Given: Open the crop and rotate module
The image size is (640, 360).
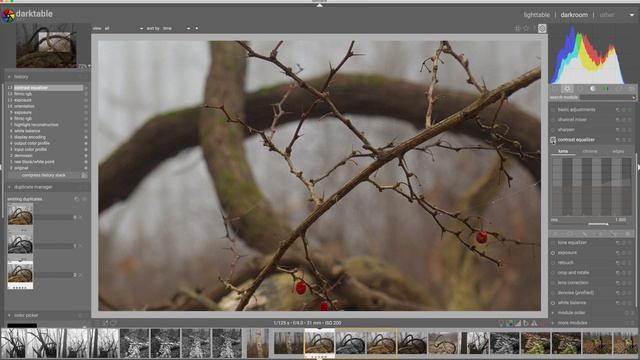Looking at the screenshot, I should coord(573,273).
